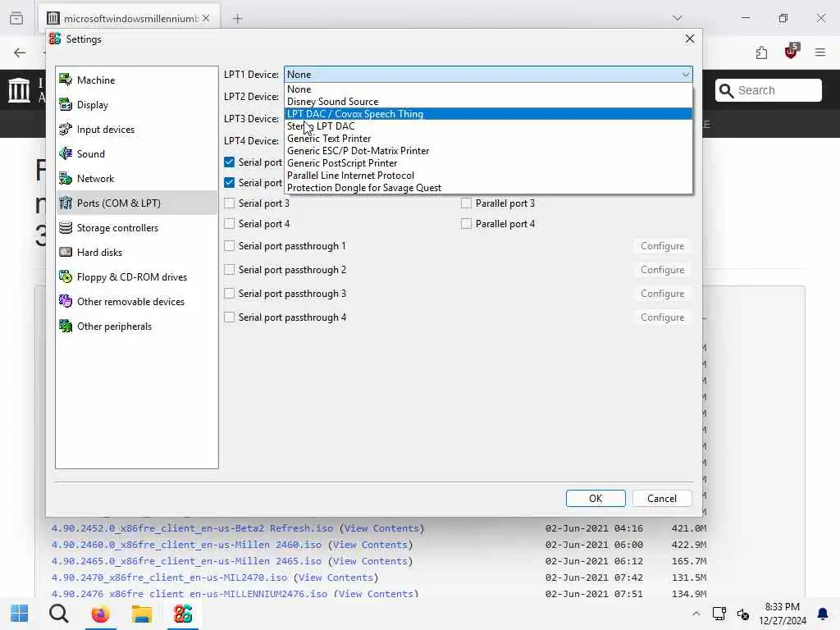The height and width of the screenshot is (630, 840).
Task: Open the browser hamburger menu
Action: 820,52
